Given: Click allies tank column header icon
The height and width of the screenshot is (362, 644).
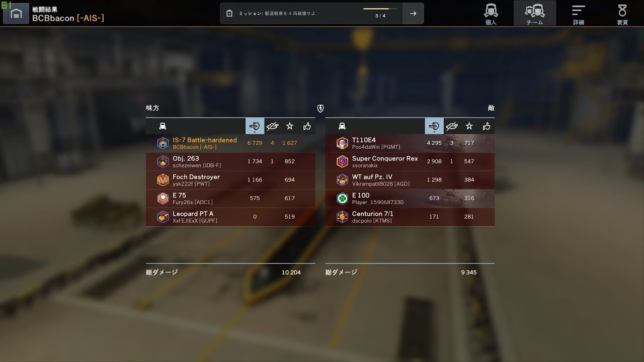Looking at the screenshot, I should (163, 126).
